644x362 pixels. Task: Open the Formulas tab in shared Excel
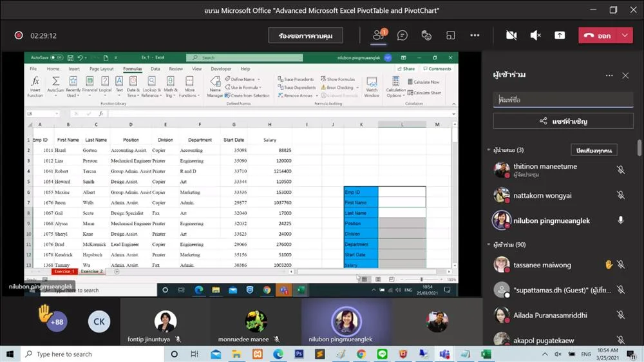click(x=132, y=69)
